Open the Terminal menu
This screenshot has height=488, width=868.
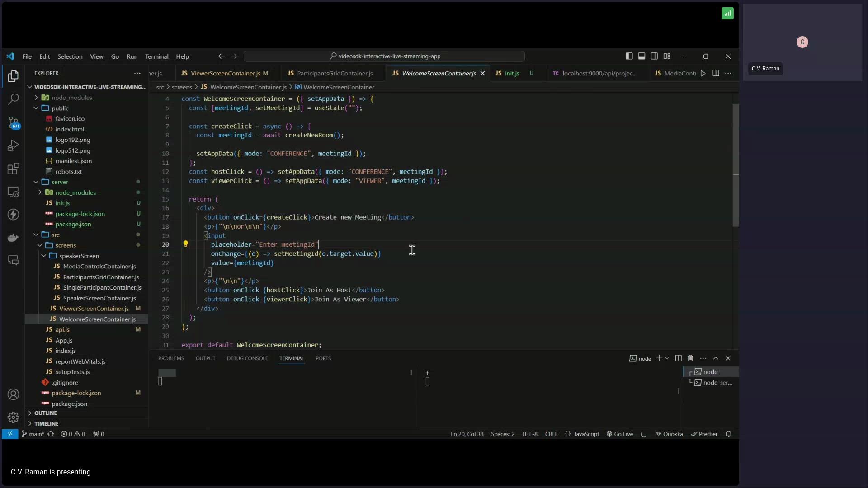pyautogui.click(x=157, y=56)
